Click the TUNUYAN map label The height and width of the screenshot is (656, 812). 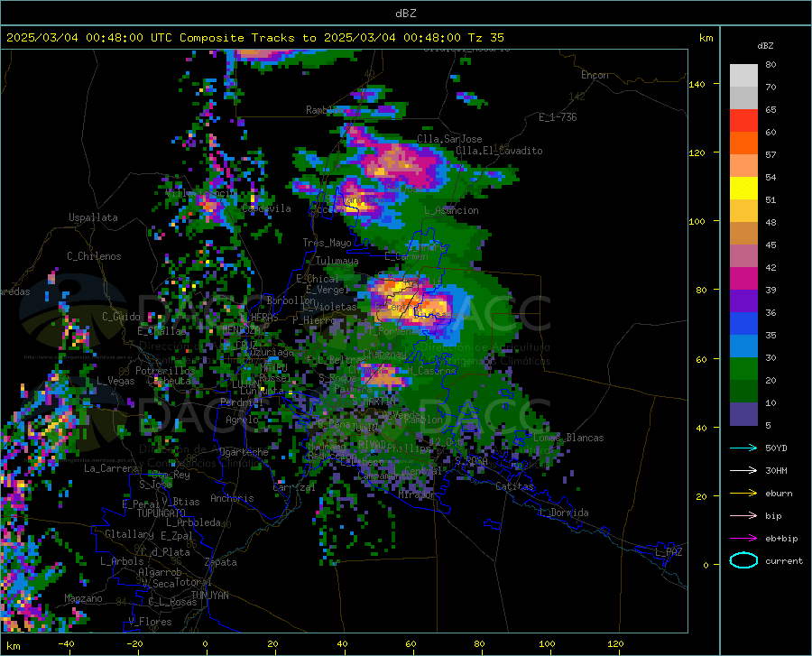click(209, 596)
